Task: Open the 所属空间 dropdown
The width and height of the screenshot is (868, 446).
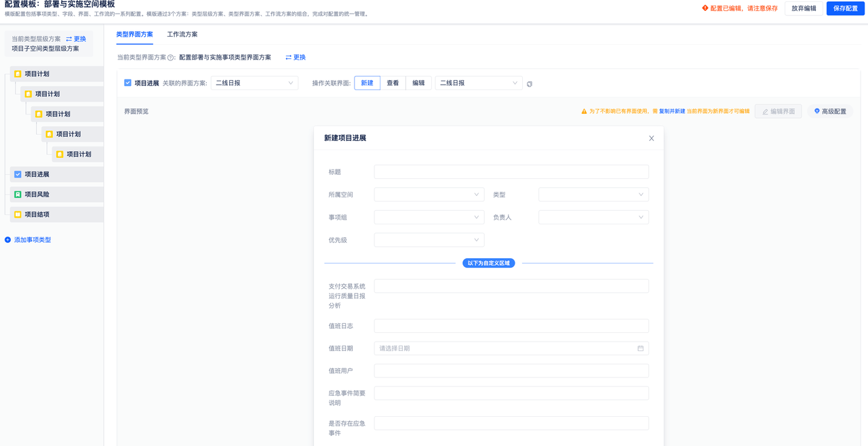Action: 429,195
